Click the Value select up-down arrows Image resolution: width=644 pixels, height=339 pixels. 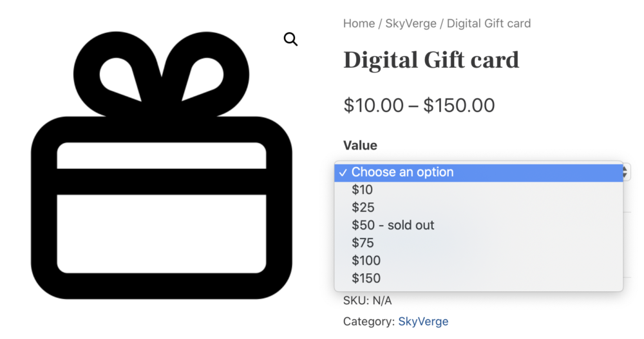[625, 172]
